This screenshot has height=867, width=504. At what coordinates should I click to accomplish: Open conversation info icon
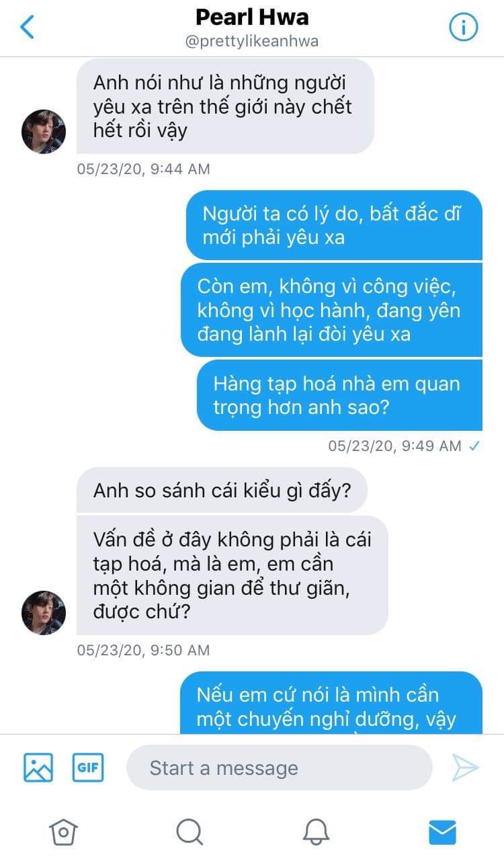pyautogui.click(x=463, y=27)
